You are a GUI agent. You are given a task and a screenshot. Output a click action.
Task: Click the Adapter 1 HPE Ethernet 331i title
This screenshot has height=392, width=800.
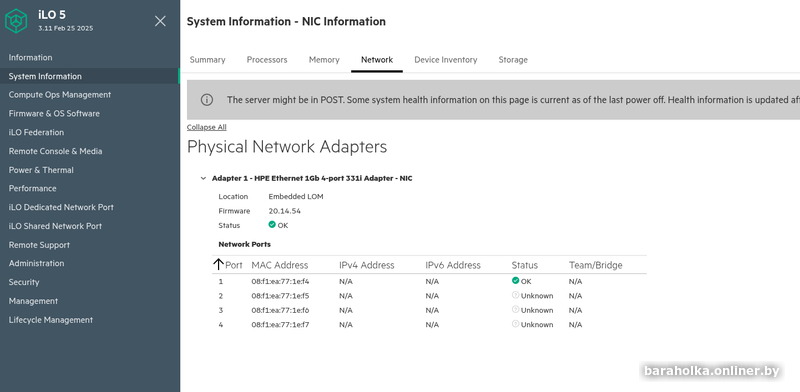tap(312, 178)
